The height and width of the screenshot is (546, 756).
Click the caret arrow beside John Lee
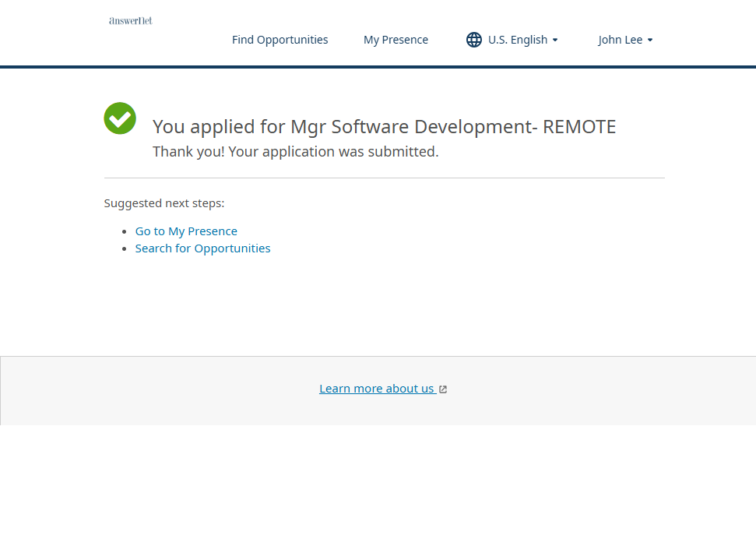pyautogui.click(x=650, y=41)
